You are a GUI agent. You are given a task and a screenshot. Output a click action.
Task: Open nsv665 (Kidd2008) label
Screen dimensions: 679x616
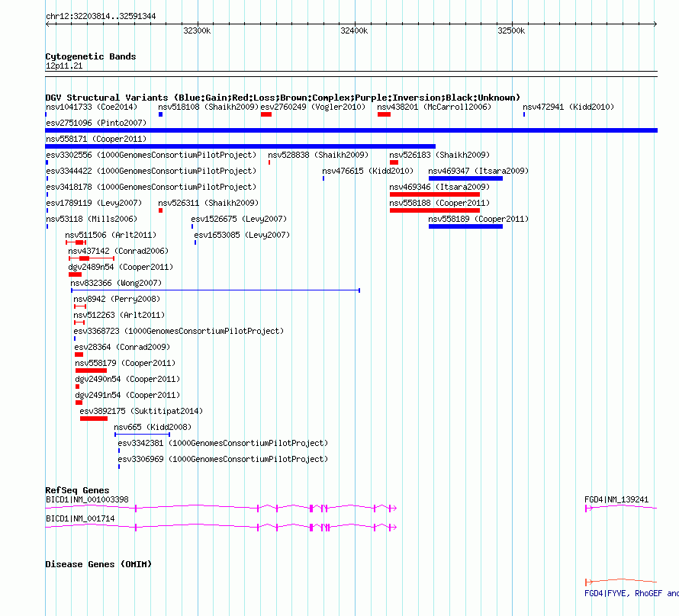(x=153, y=427)
